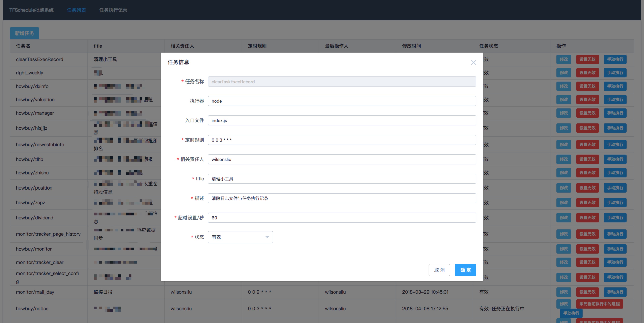Click the 超时设置/秒 field with 60
644x323 pixels.
pos(341,218)
